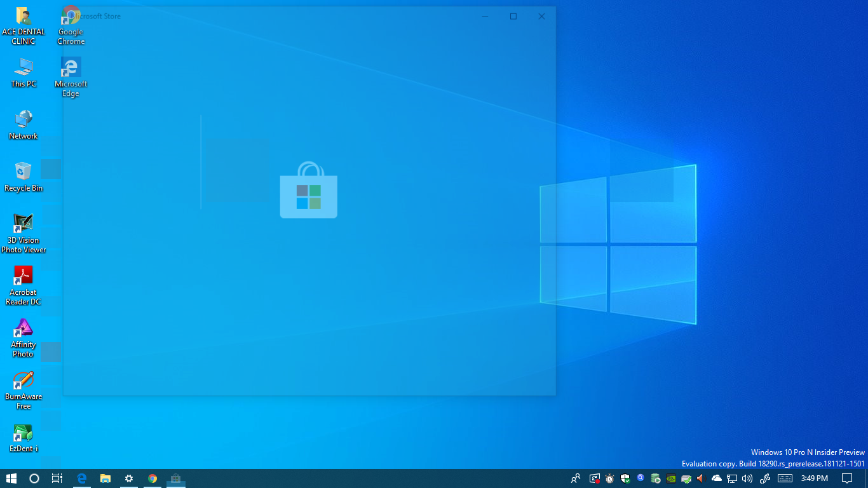Select the Recycle Bin icon

(24, 177)
